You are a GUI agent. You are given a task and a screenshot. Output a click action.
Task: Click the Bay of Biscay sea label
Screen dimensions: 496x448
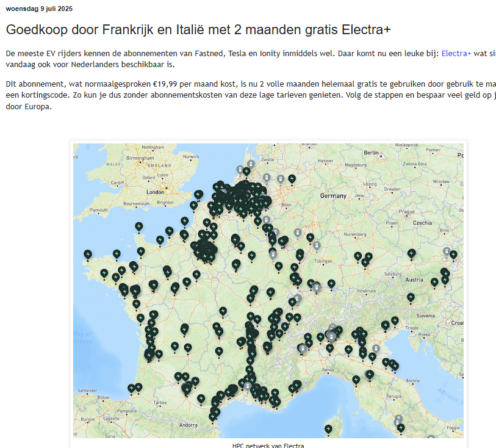tap(82, 338)
